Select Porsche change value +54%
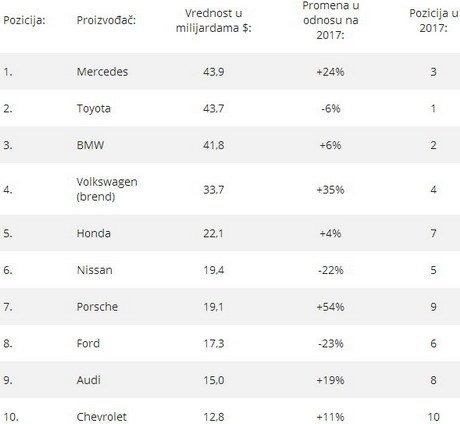Screen dimensions: 460x424 tap(330, 307)
